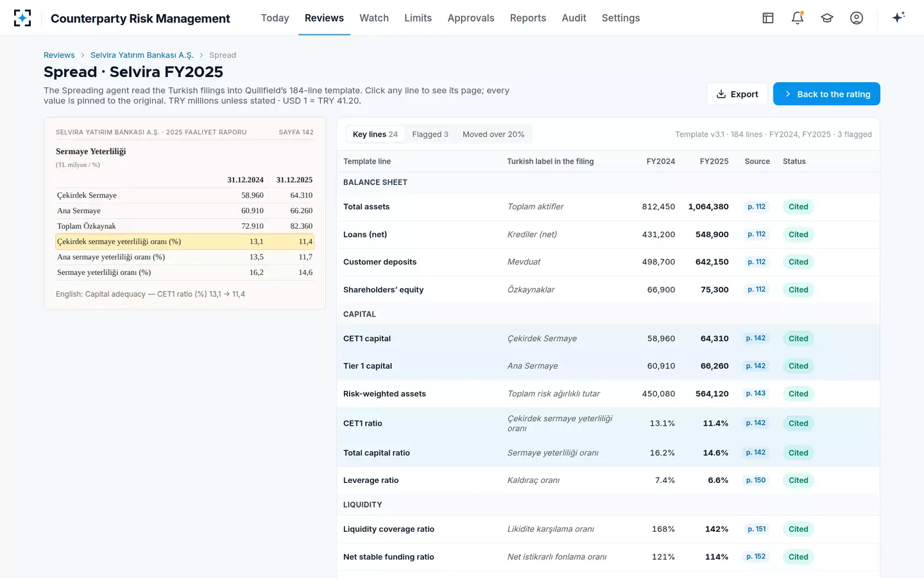The height and width of the screenshot is (578, 924).
Task: Open source p. 151 for Liquidity coverage ratio
Action: (757, 529)
